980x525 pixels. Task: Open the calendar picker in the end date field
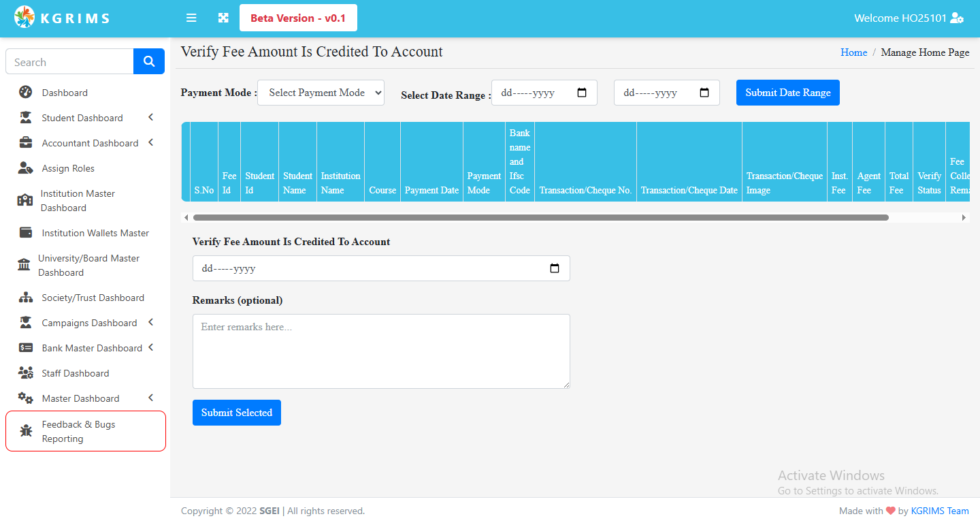(x=704, y=93)
